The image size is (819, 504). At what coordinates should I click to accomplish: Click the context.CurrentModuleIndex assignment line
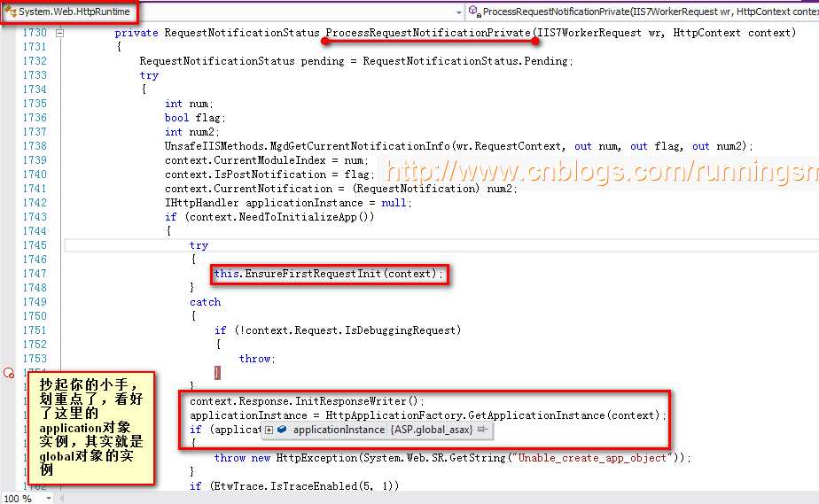click(x=267, y=160)
